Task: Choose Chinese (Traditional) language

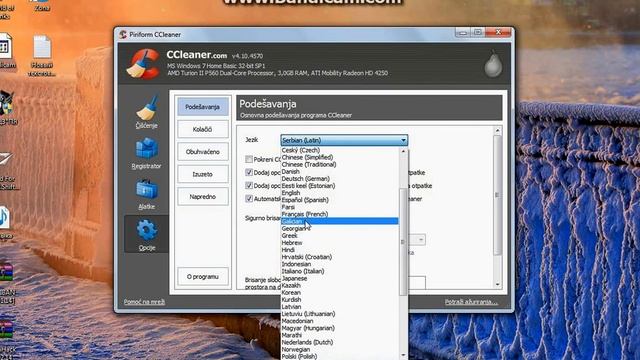Action: (340, 164)
